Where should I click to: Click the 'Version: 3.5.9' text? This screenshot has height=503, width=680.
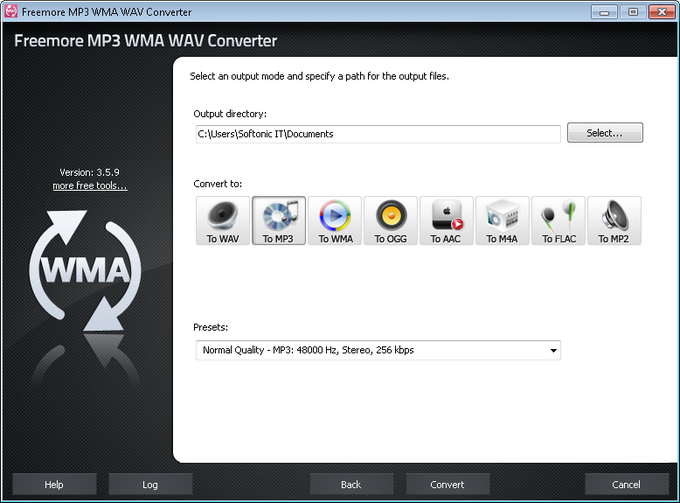click(89, 172)
